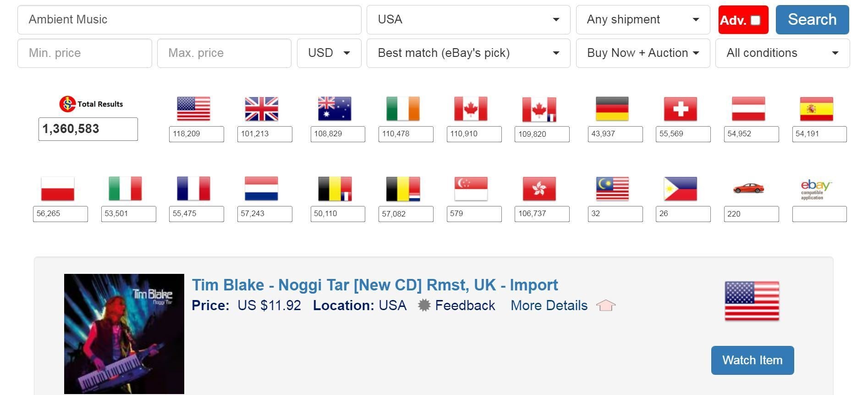Click the pink house icon beside More Details

tap(605, 306)
